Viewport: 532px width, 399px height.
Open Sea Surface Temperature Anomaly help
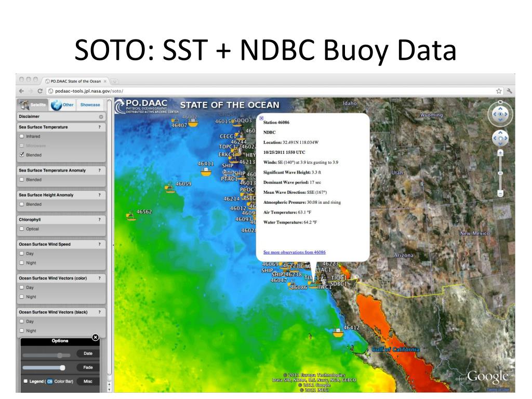(99, 170)
